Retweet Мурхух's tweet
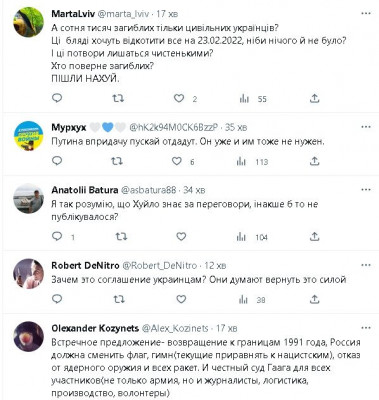 [x=117, y=161]
